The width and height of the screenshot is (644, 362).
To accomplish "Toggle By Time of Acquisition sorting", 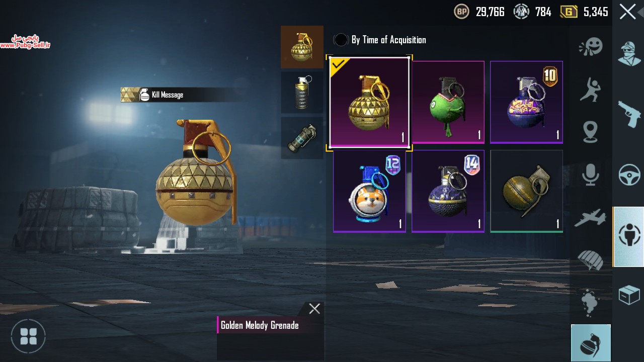I will coord(380,40).
